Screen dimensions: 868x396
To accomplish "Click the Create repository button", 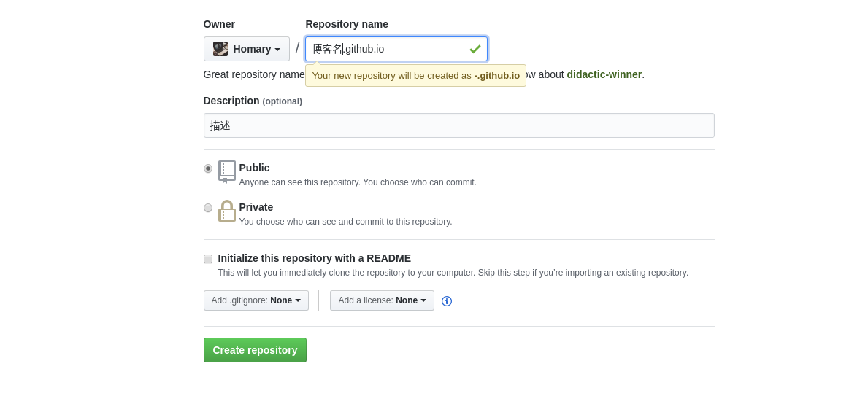I will tap(256, 350).
